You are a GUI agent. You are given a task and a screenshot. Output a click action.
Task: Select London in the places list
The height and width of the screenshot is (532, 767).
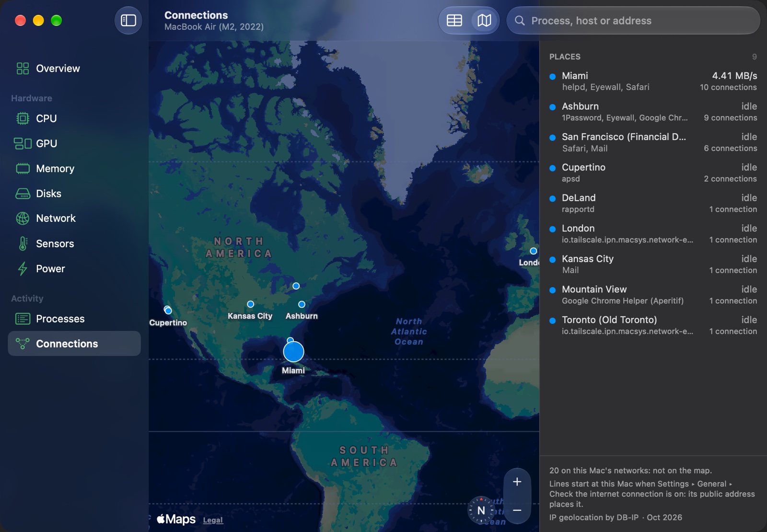(653, 234)
